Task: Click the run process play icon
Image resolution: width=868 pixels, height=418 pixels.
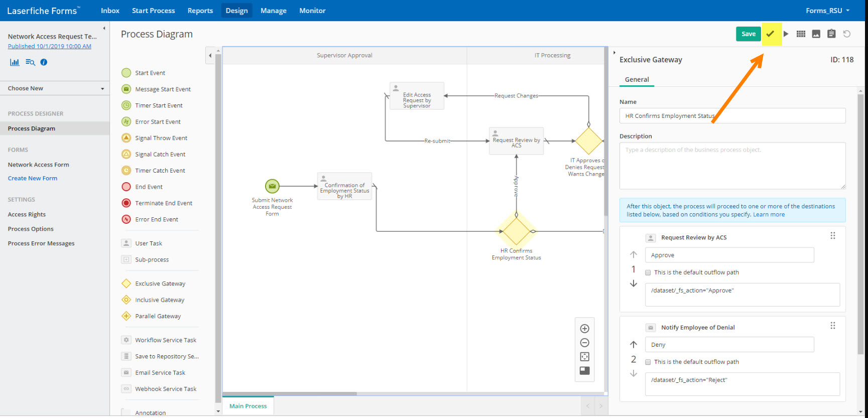Action: 786,34
